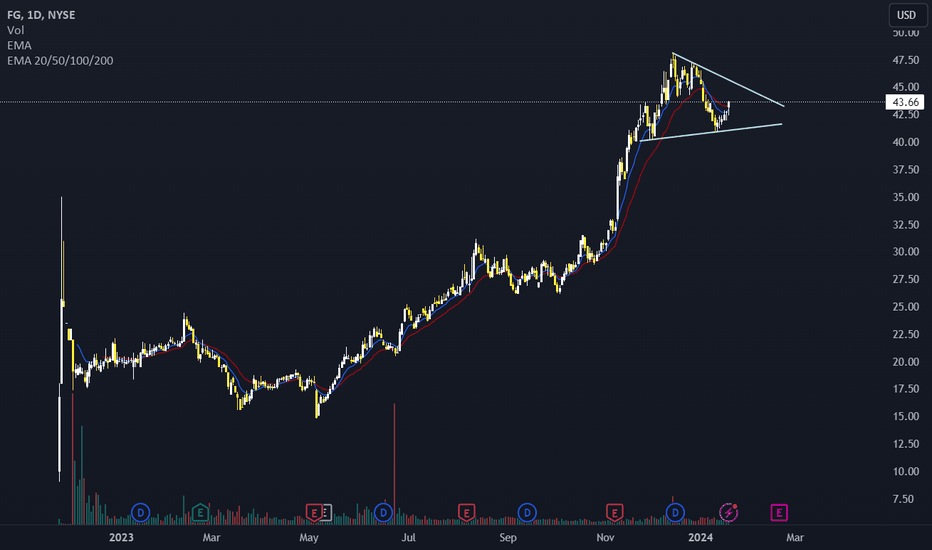Click the 30.00 price axis label

906,252
